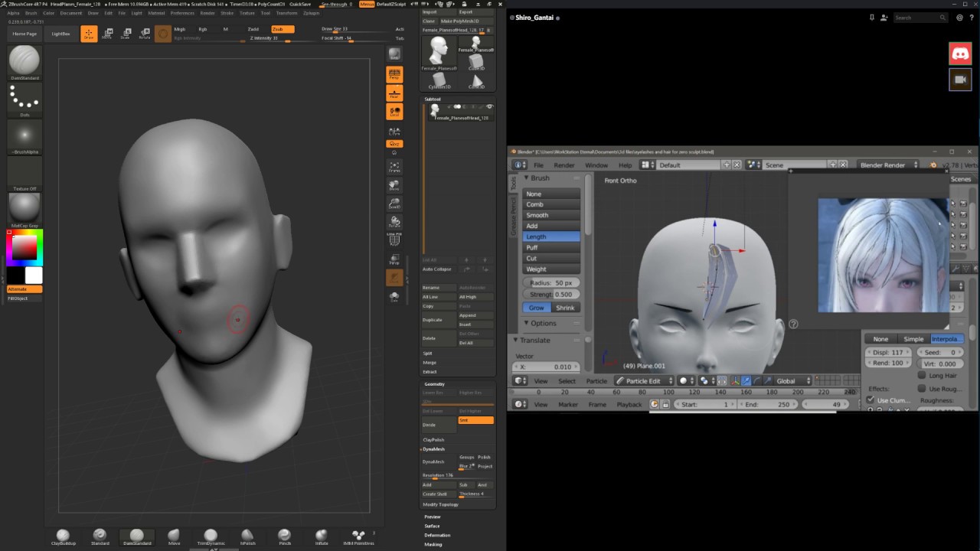
Task: Open the Alpha menu in ZBrush
Action: [13, 13]
